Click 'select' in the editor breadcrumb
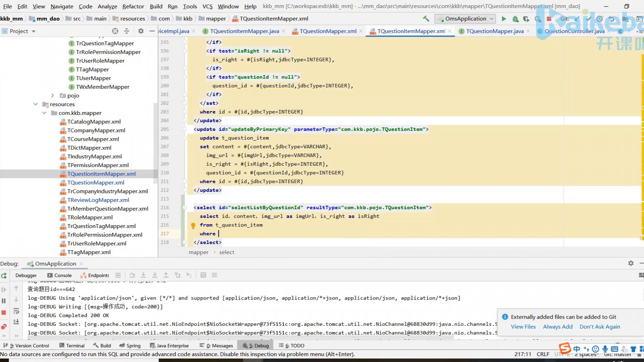 (227, 252)
